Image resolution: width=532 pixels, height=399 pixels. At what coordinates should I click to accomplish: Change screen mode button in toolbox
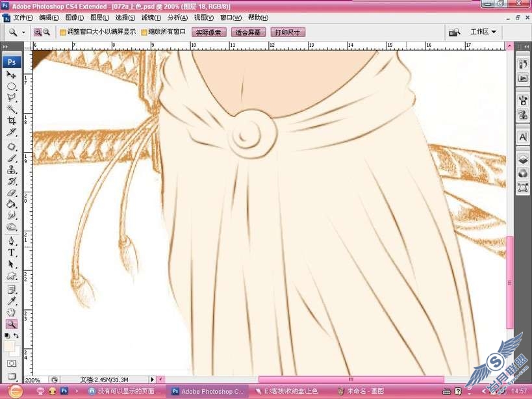(11, 376)
